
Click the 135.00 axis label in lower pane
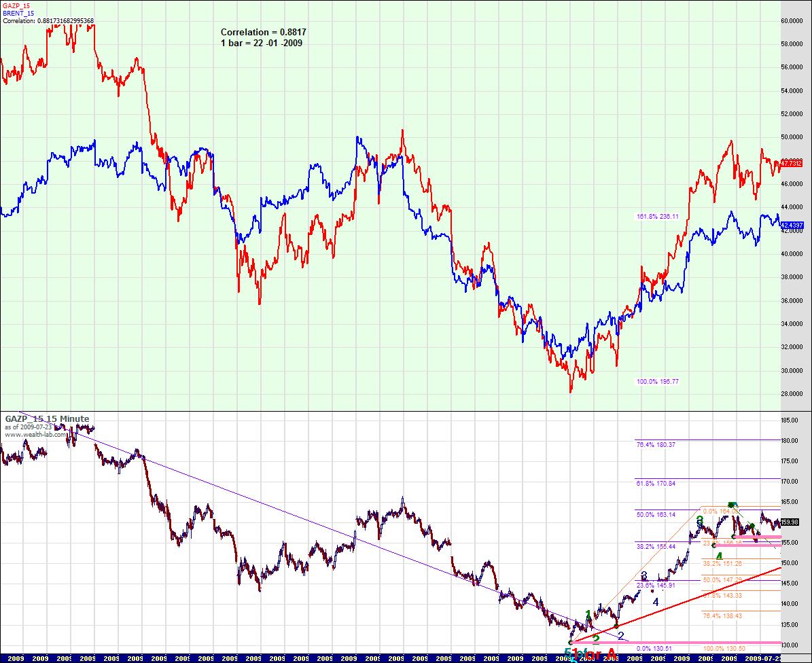pyautogui.click(x=790, y=625)
